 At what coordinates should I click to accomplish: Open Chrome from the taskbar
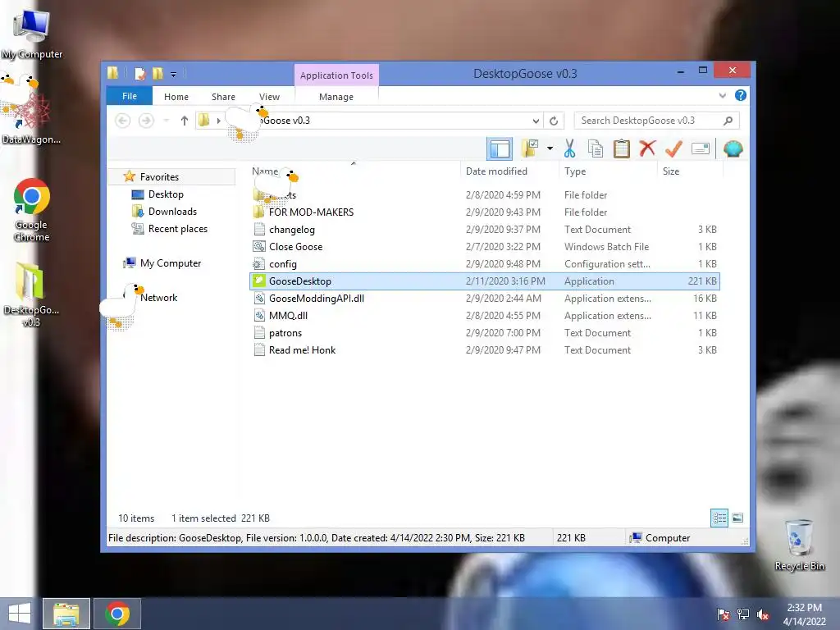click(117, 614)
